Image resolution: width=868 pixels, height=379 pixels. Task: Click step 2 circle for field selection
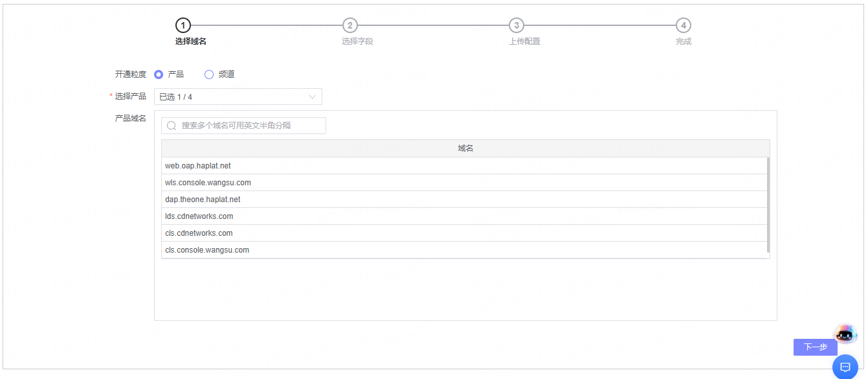(x=350, y=25)
